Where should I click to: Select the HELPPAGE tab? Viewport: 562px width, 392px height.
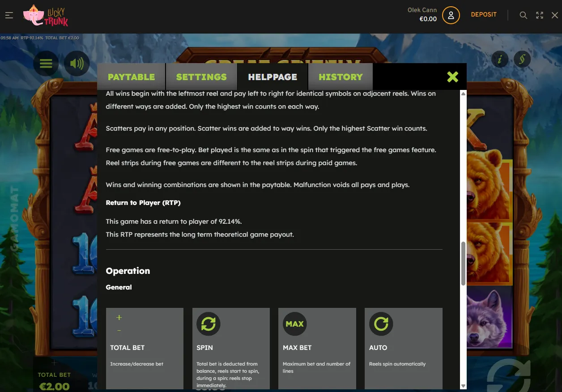(x=272, y=77)
